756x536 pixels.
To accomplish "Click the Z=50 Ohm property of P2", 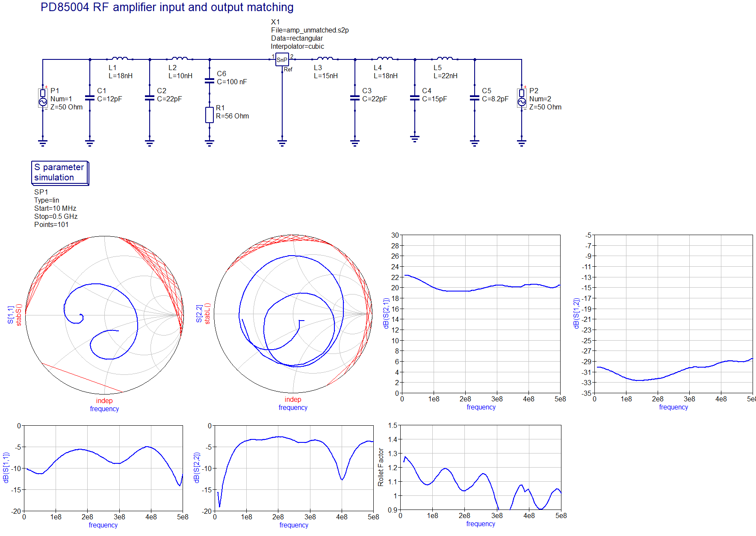I will (x=545, y=107).
